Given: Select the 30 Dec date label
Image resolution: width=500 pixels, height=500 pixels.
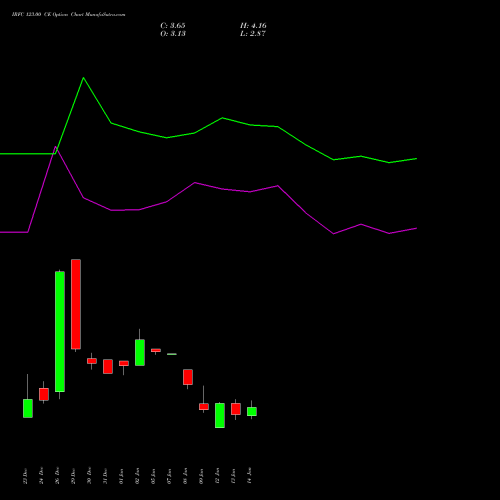Looking at the screenshot, I should pos(89,476).
